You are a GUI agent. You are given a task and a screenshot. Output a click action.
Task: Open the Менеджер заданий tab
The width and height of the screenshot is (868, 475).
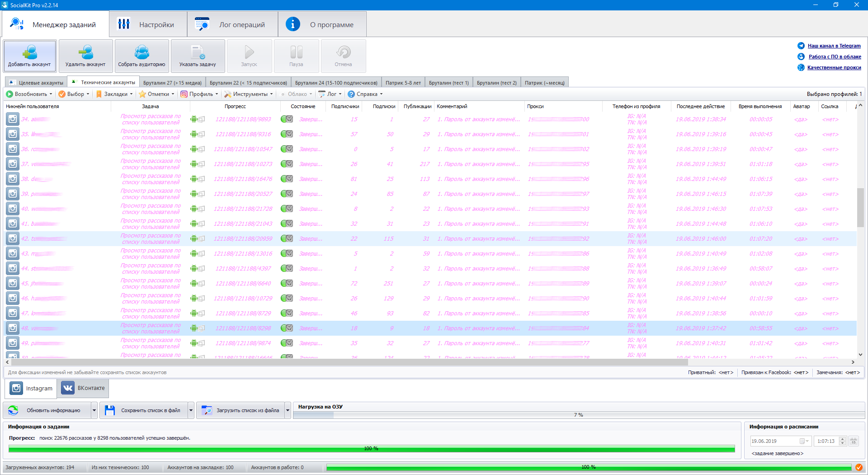pos(55,24)
